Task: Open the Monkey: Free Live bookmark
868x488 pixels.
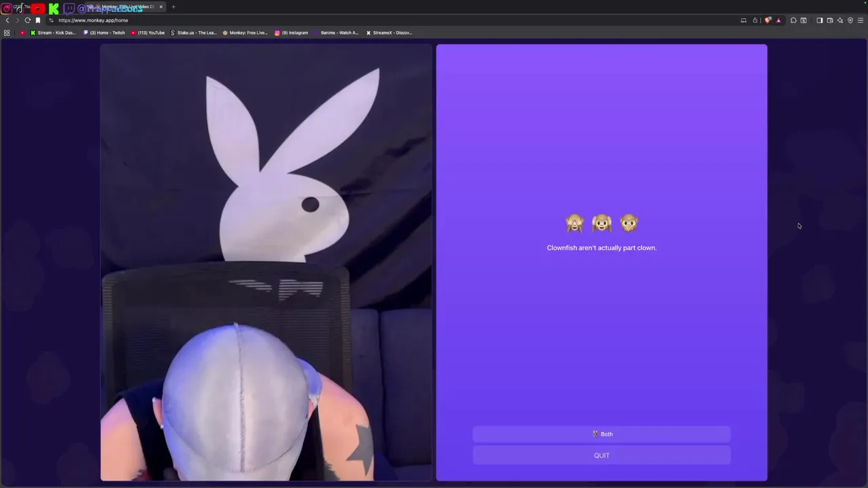Action: [245, 33]
